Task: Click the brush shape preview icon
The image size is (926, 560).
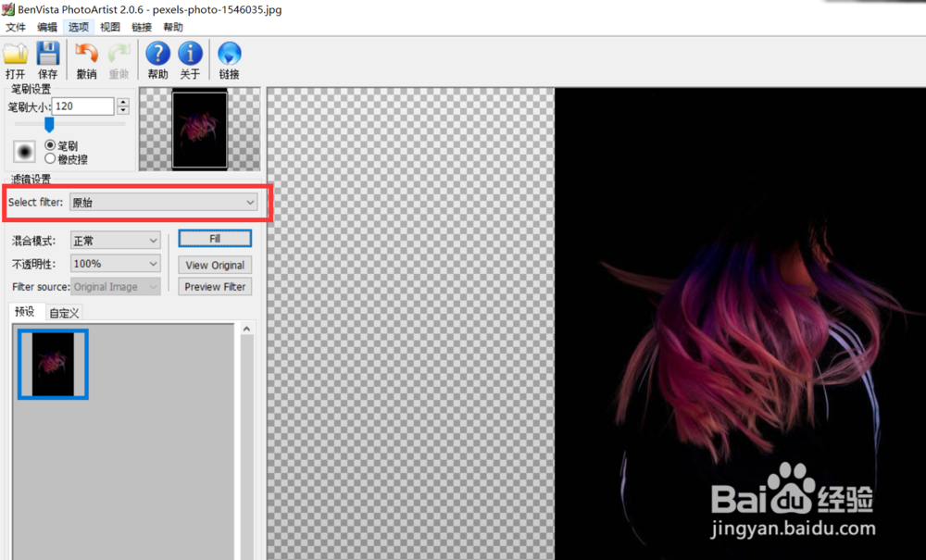Action: [x=24, y=152]
